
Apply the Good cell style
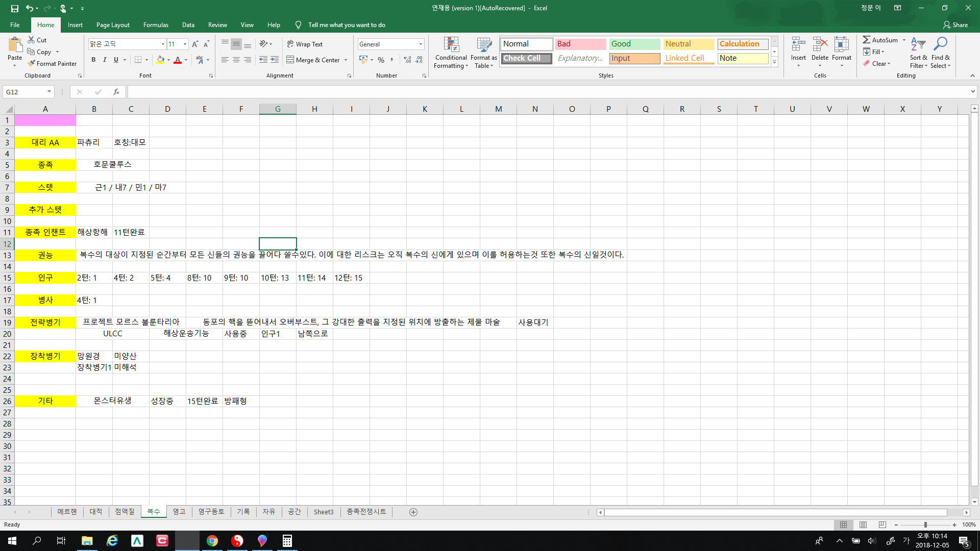pyautogui.click(x=634, y=44)
